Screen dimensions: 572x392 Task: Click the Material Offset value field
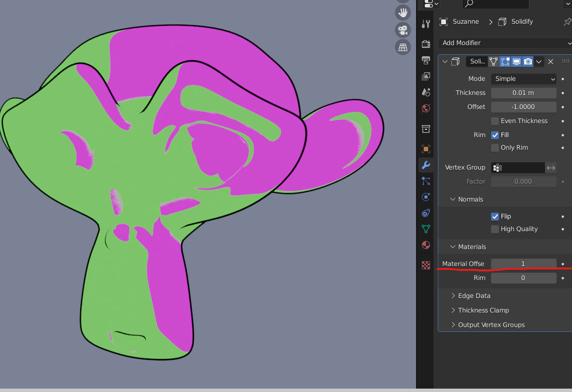coord(524,264)
